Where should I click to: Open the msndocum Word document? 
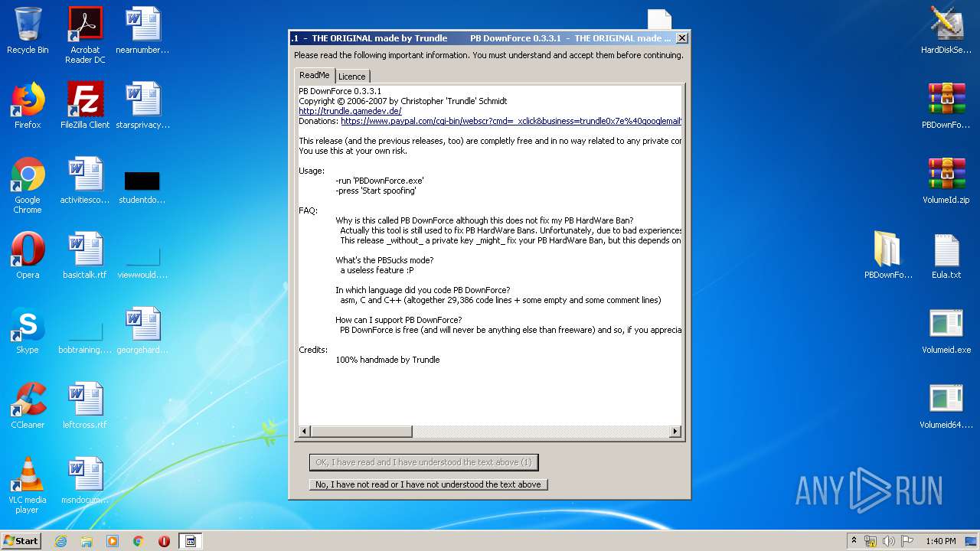(85, 481)
